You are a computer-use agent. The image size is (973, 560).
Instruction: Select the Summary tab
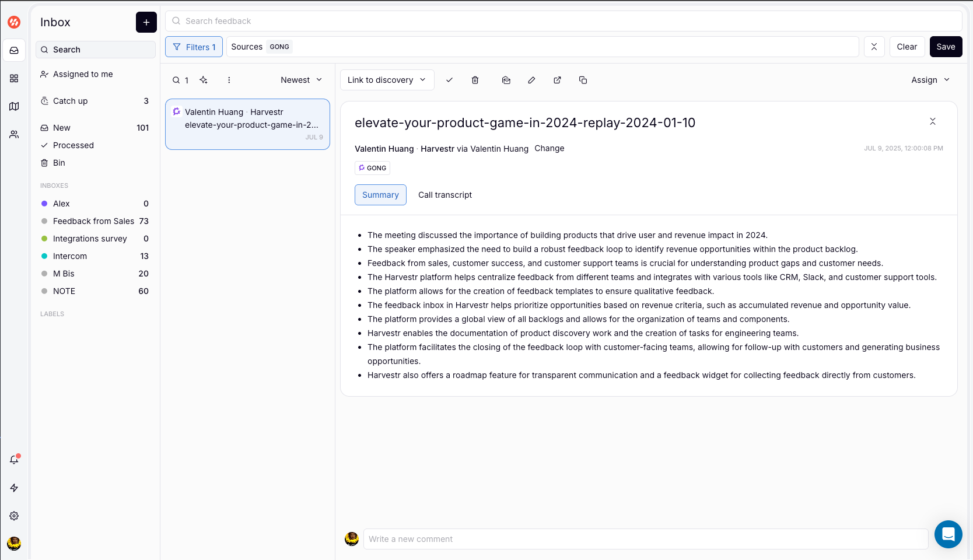(380, 195)
